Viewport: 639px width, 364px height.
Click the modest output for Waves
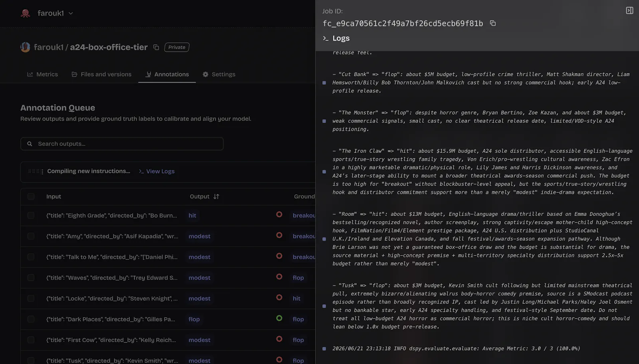(x=199, y=278)
